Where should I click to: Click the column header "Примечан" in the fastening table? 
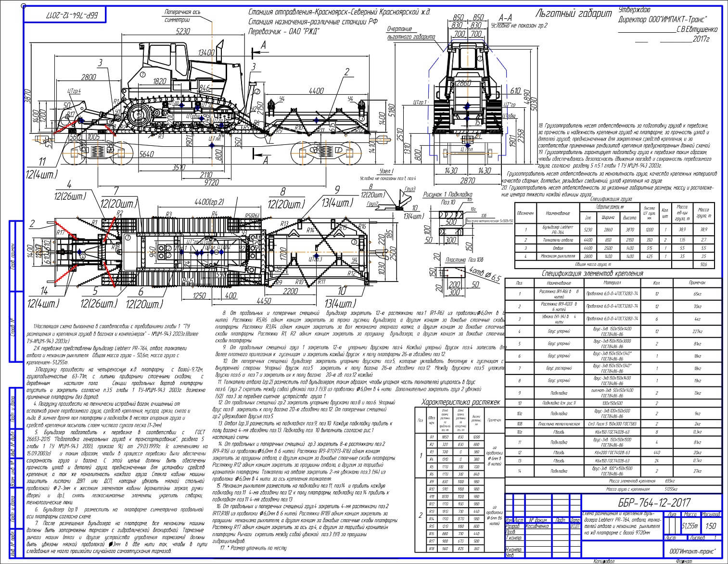[x=697, y=283]
